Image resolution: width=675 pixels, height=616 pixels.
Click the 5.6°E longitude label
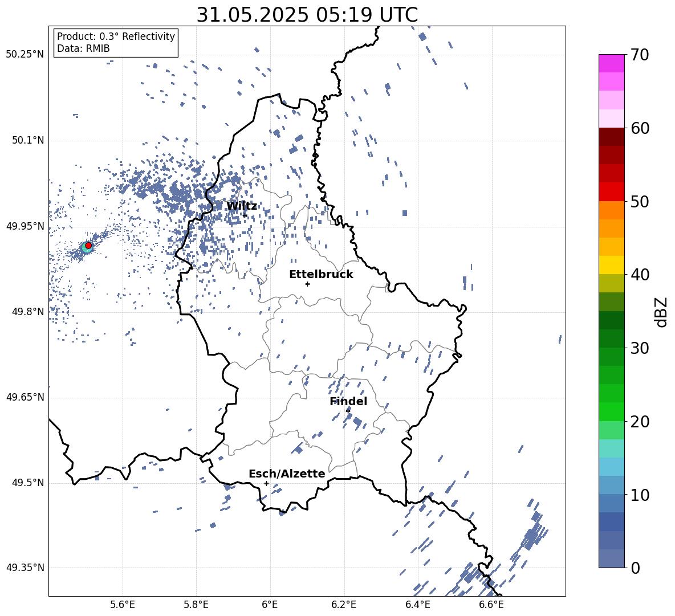123,605
